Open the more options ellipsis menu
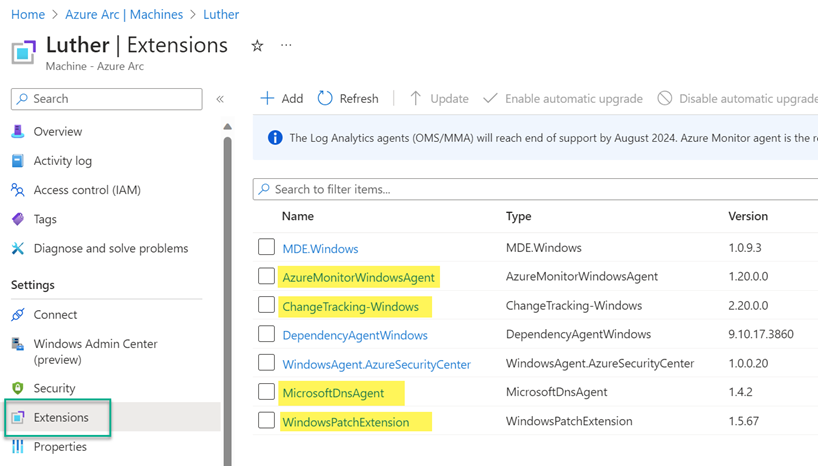 [287, 46]
